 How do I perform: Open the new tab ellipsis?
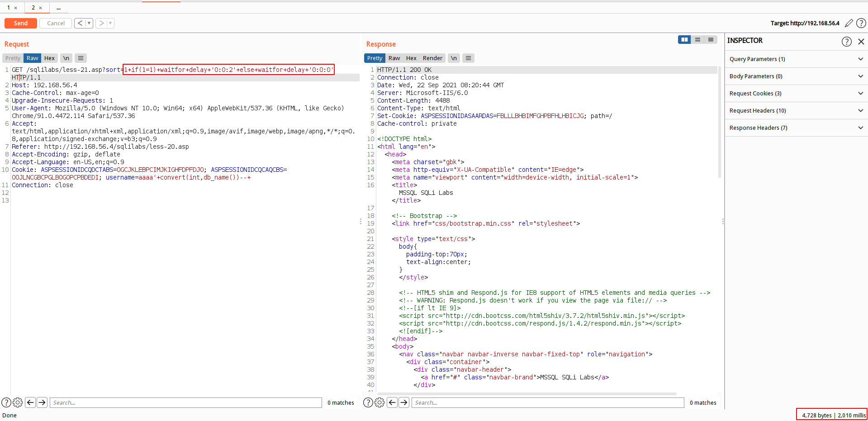click(58, 8)
